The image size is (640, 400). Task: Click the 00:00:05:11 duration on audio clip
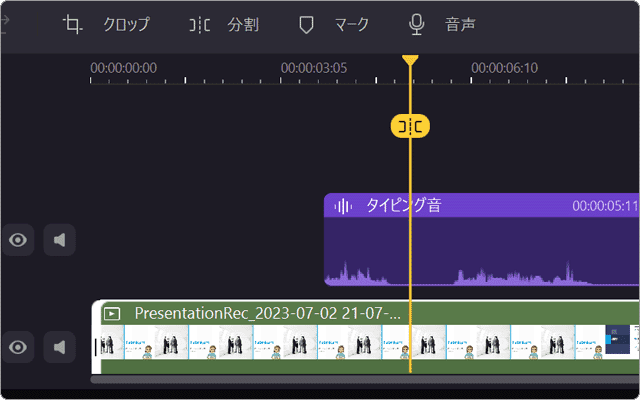pyautogui.click(x=605, y=206)
